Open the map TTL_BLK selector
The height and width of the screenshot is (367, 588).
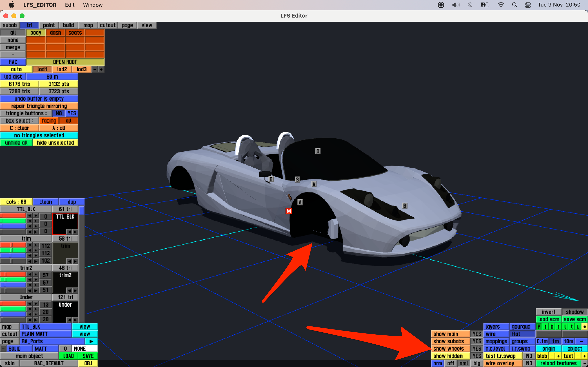[x=46, y=327]
